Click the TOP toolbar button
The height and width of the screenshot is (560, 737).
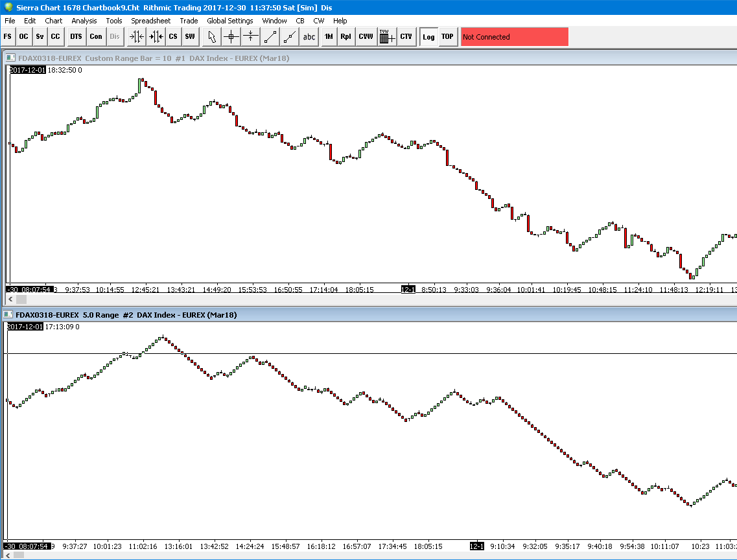click(x=447, y=37)
